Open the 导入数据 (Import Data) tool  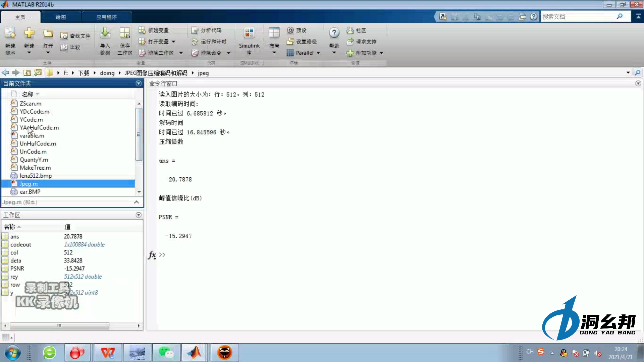coord(105,40)
